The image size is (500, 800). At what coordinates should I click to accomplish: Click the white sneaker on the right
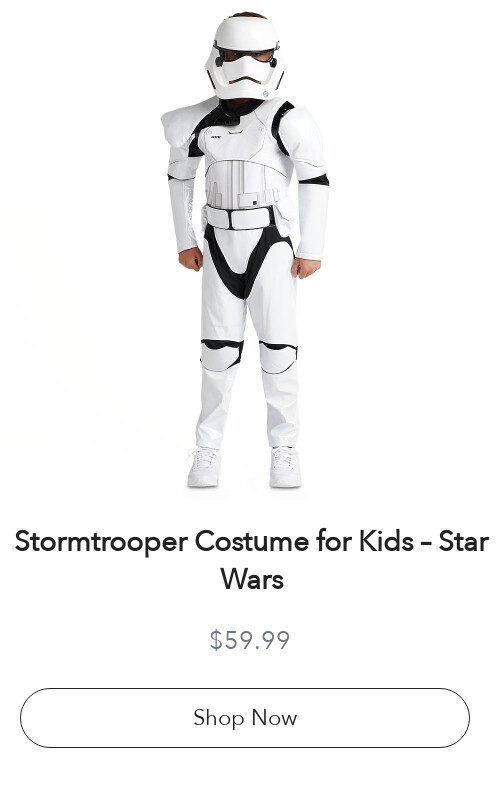285,466
